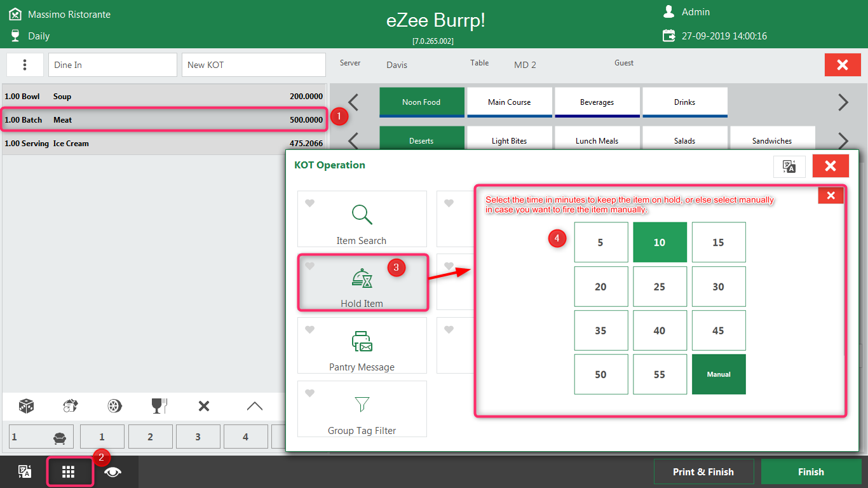
Task: Select Salads sub-category
Action: tap(685, 139)
